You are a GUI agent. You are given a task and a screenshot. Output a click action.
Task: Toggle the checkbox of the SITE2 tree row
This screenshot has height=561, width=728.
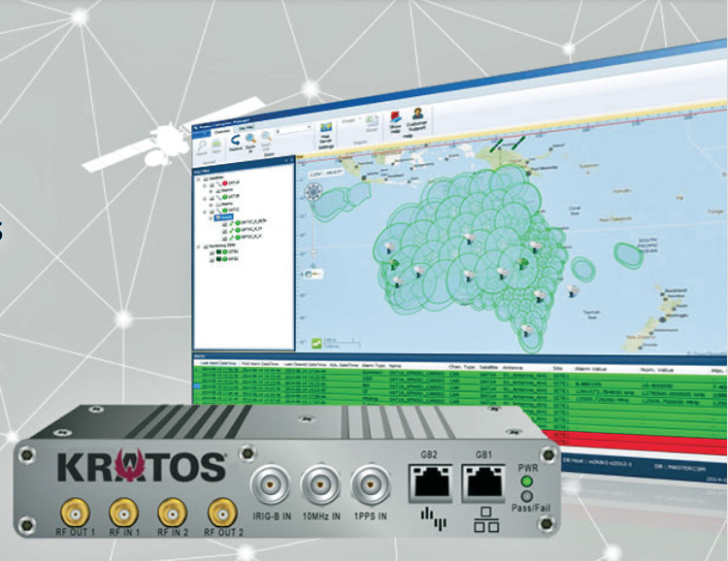click(212, 259)
